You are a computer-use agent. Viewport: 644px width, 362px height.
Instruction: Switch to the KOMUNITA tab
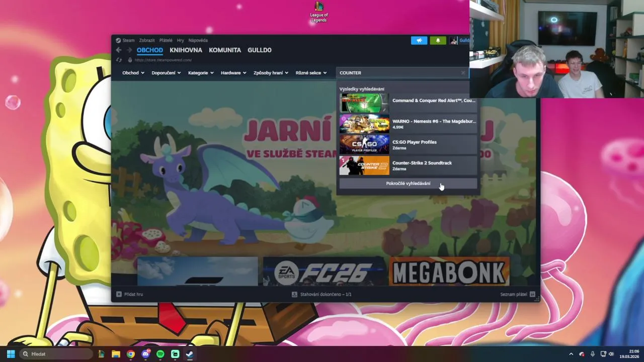(225, 50)
